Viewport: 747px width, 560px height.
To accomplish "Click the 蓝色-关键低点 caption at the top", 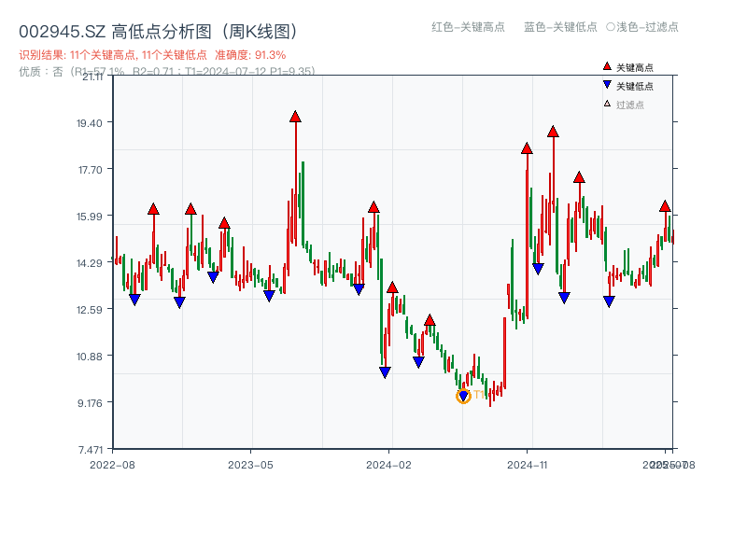I will click(562, 28).
